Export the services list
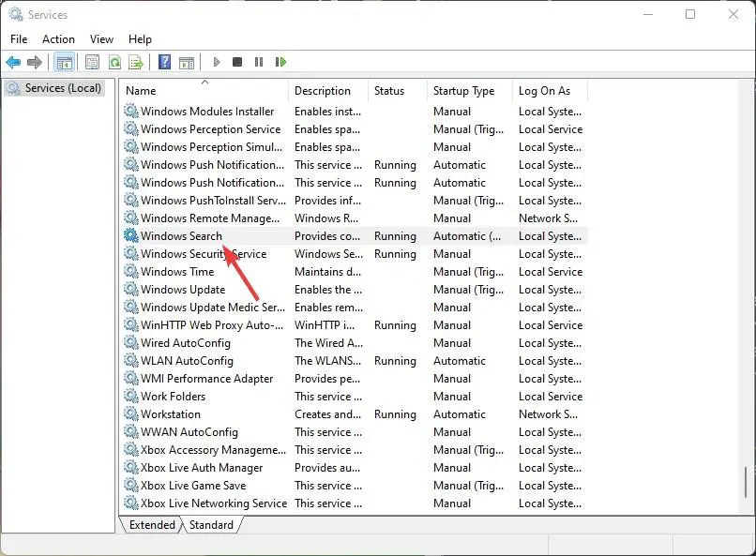 point(137,62)
